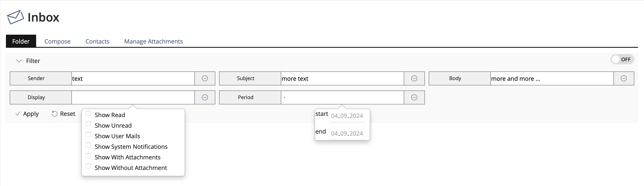Screen dimensions: 644x186
Task: Click the start date input field
Action: click(347, 116)
